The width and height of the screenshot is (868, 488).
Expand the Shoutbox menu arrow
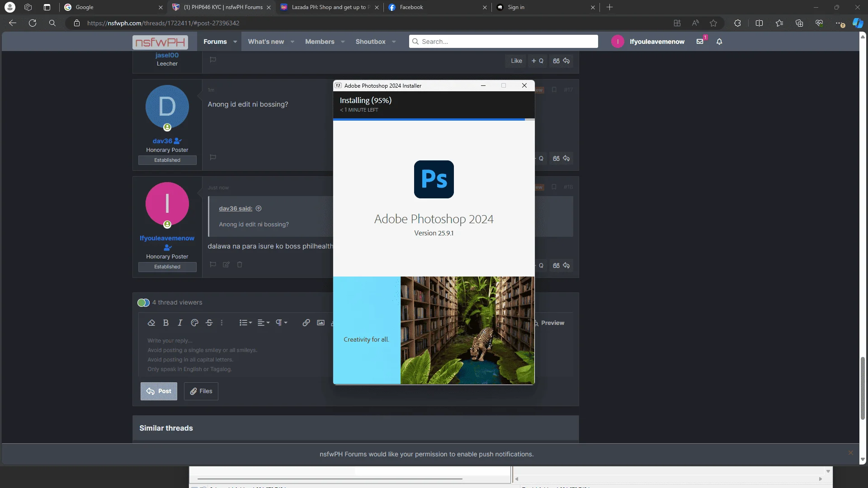coord(394,42)
